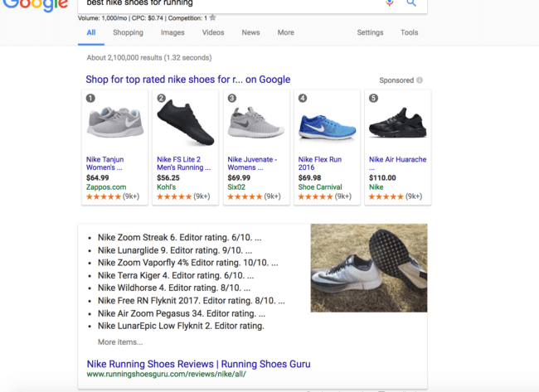The height and width of the screenshot is (392, 539).
Task: Open the Nike Juvenate Womens link
Action: 252,163
